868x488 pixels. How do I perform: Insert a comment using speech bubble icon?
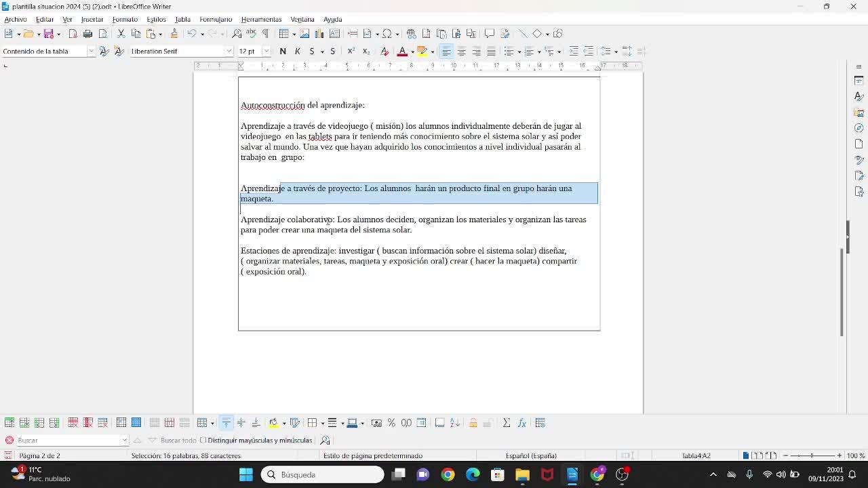click(x=489, y=34)
